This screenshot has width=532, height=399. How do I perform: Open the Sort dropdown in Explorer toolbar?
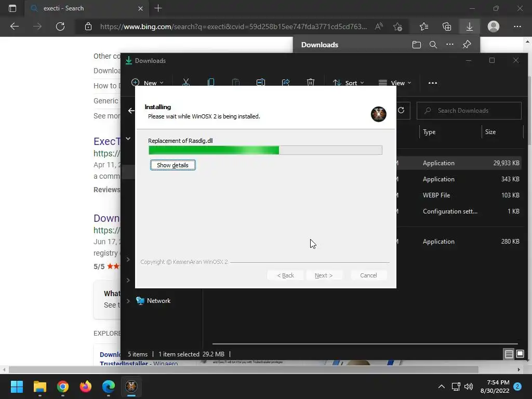coord(349,83)
